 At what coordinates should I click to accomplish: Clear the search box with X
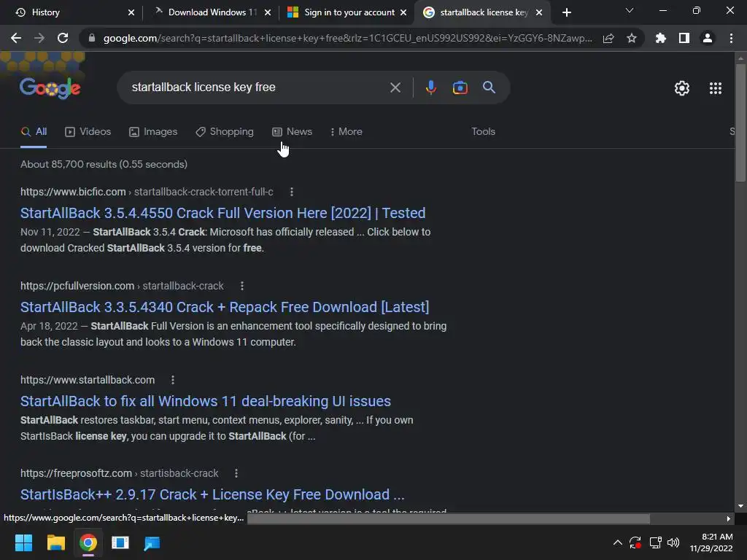(395, 87)
